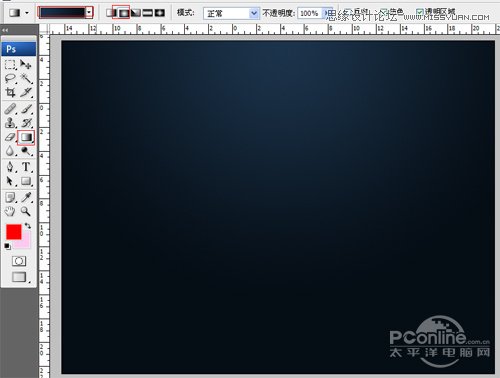Swap foreground and background colors
Image resolution: width=500 pixels, height=378 pixels.
point(28,226)
